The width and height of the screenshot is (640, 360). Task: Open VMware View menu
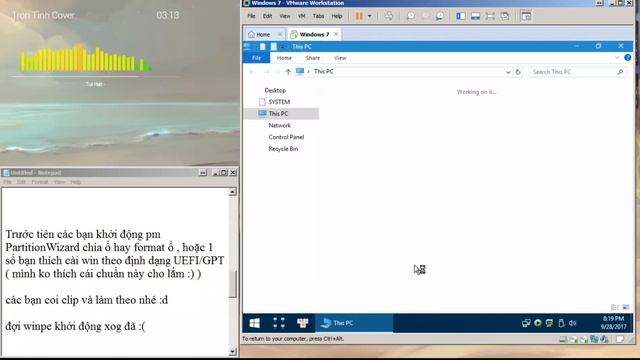[x=285, y=16]
